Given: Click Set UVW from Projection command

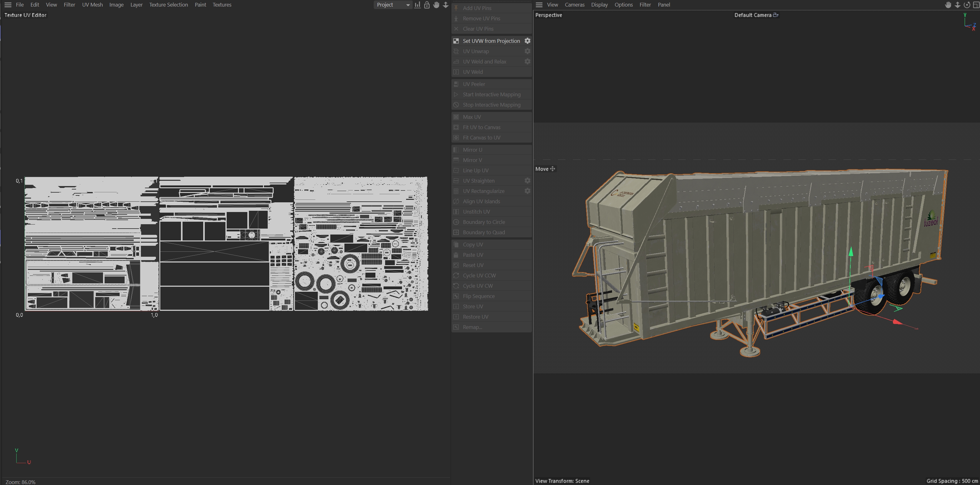Looking at the screenshot, I should [491, 41].
